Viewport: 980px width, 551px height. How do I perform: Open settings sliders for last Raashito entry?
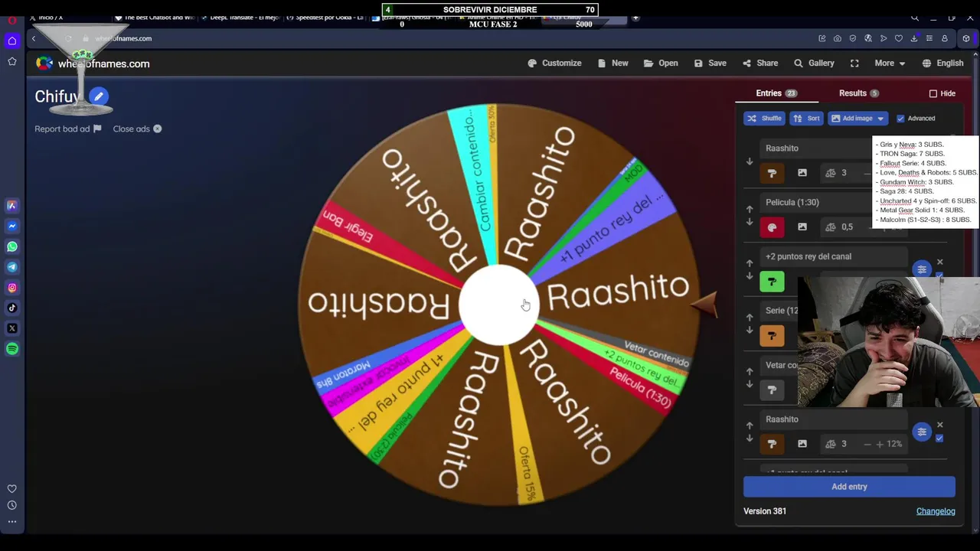pos(922,432)
